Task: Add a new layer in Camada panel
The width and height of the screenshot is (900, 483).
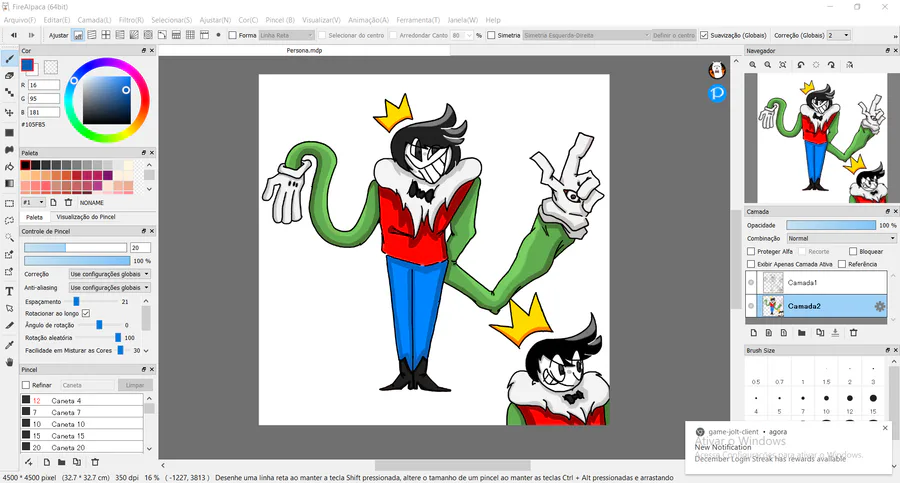Action: pos(754,333)
